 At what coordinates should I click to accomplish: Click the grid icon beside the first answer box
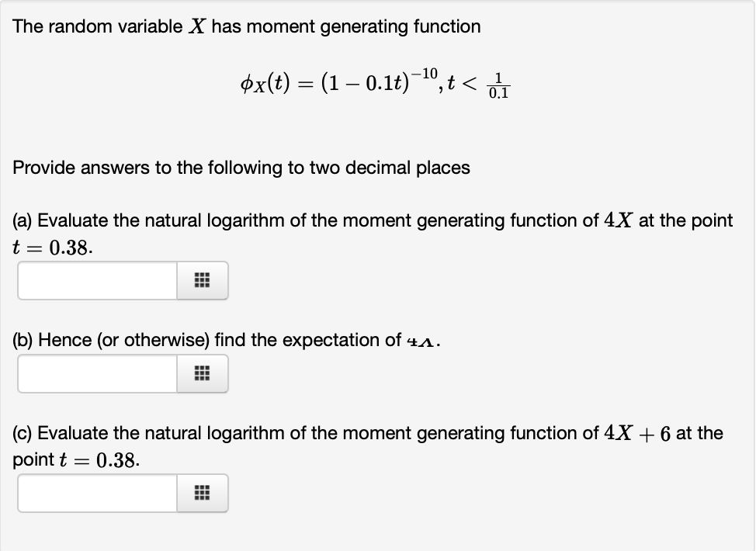202,280
